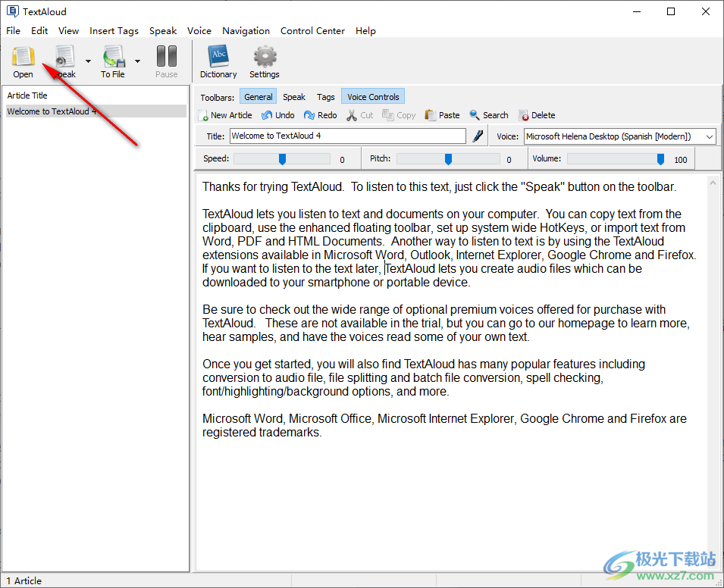
Task: Create a New Article
Action: point(225,115)
